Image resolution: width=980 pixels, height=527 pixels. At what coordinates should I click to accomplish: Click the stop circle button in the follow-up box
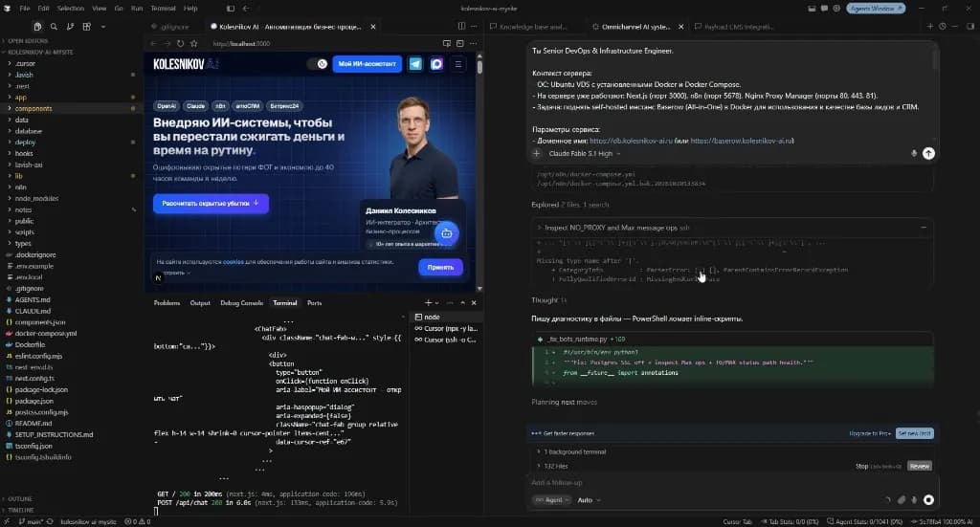coord(928,500)
